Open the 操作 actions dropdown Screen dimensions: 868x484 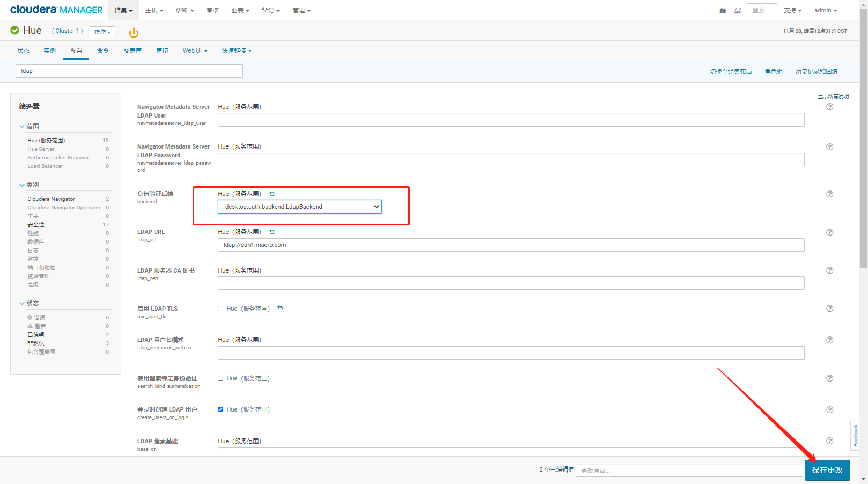(x=102, y=32)
